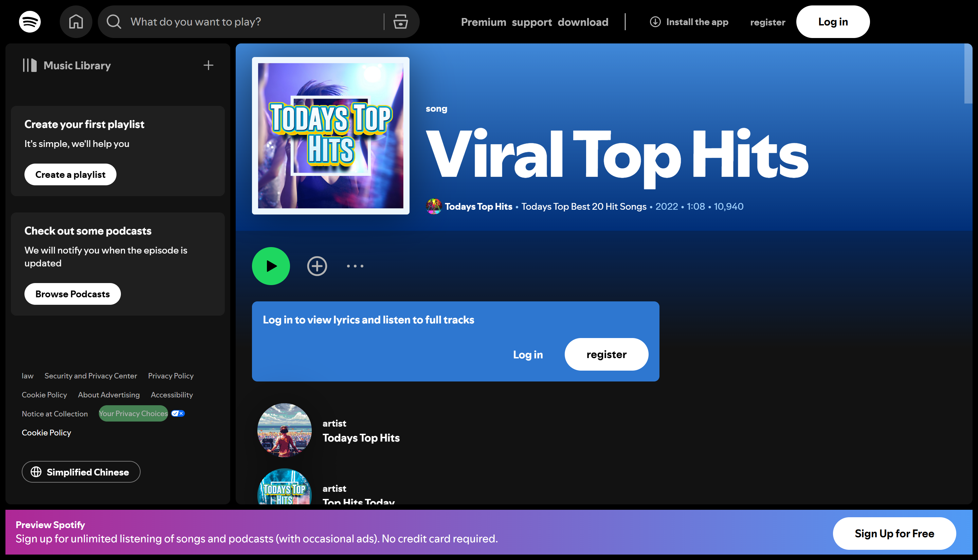Click the Music Library collapse icon
The width and height of the screenshot is (978, 560).
pyautogui.click(x=30, y=66)
